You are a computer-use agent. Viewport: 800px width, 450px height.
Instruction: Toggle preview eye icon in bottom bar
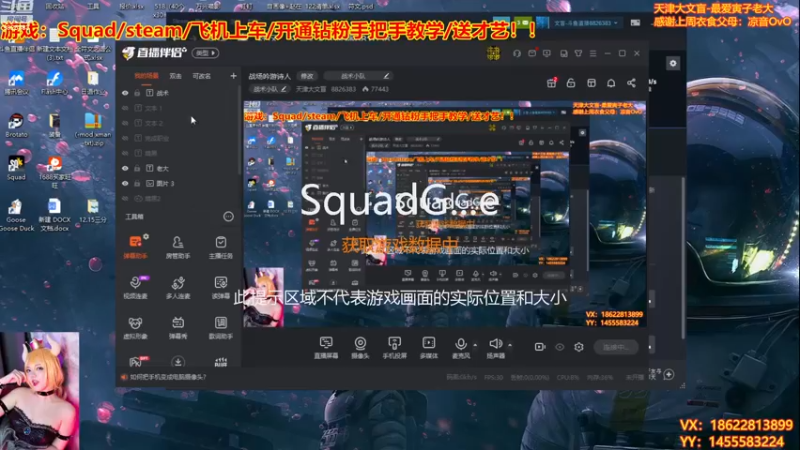560,347
